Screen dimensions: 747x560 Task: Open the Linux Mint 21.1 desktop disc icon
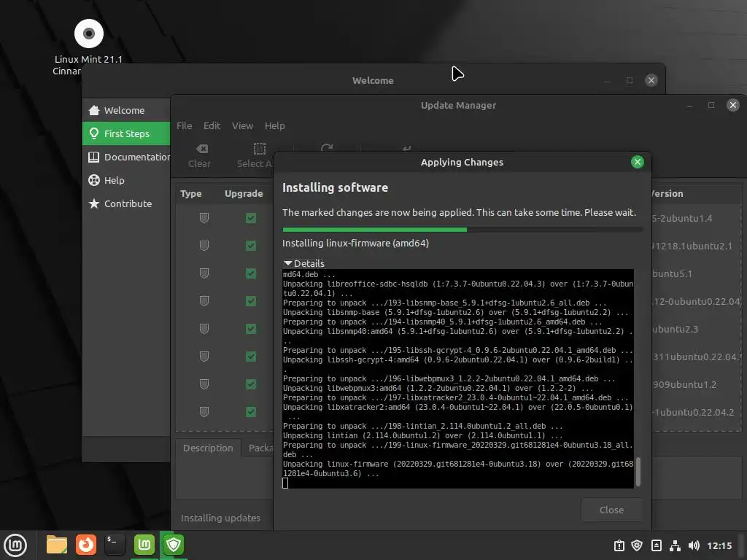[89, 34]
